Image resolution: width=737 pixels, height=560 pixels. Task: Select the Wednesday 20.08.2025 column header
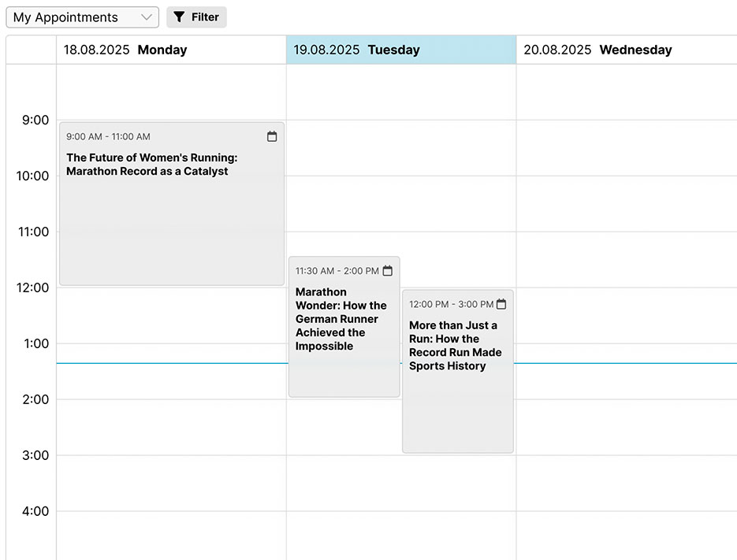coord(627,50)
